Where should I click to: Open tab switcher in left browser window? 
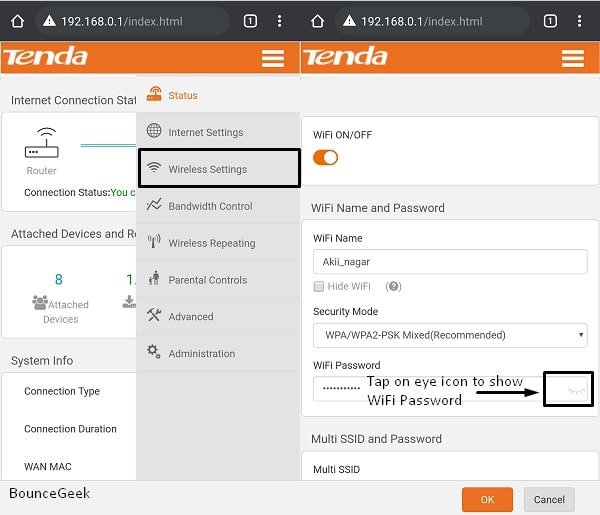(x=250, y=21)
